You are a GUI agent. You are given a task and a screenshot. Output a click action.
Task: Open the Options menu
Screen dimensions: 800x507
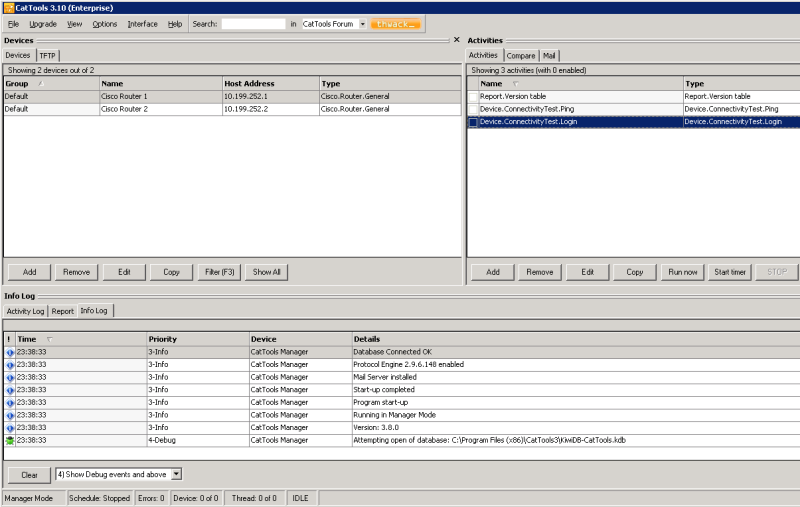[x=105, y=24]
